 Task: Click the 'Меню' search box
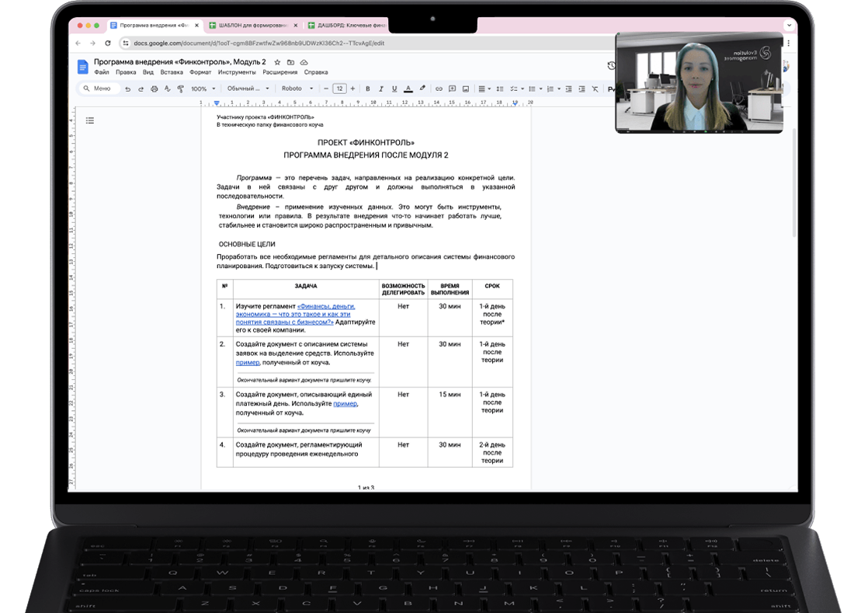click(x=99, y=89)
